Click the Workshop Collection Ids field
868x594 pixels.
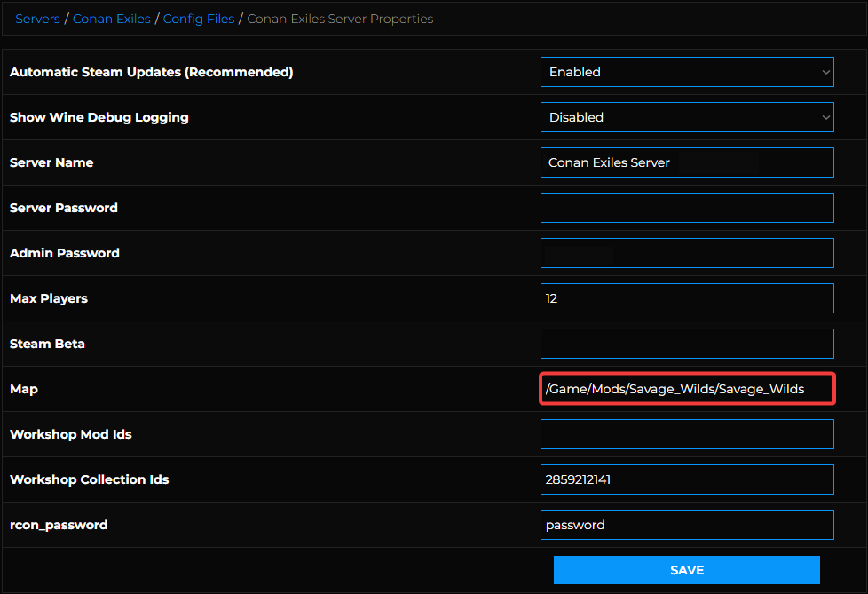[x=686, y=479]
